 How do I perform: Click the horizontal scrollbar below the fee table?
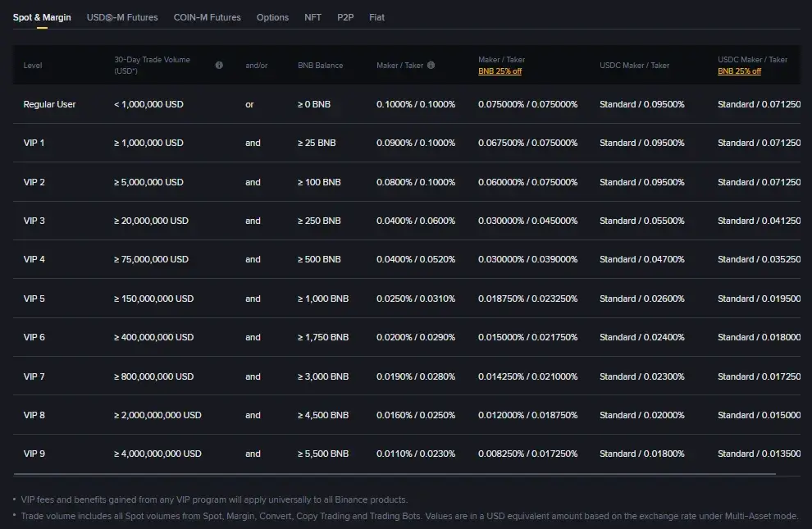pyautogui.click(x=395, y=473)
